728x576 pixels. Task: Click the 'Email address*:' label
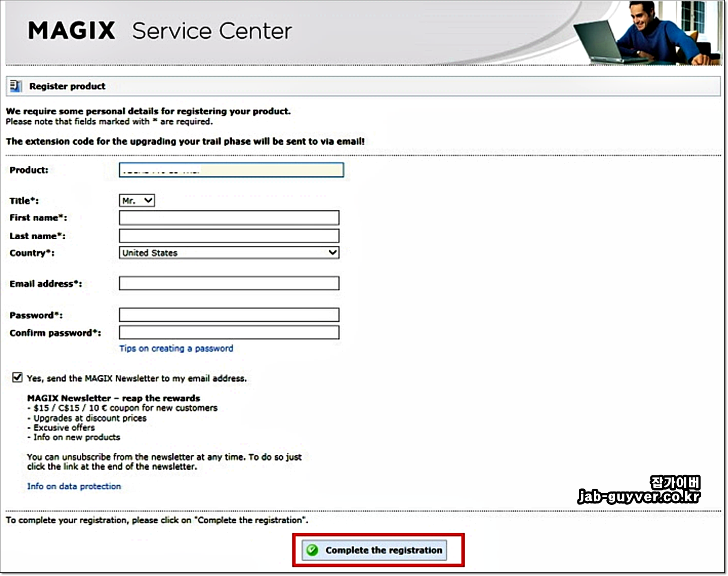click(x=46, y=284)
